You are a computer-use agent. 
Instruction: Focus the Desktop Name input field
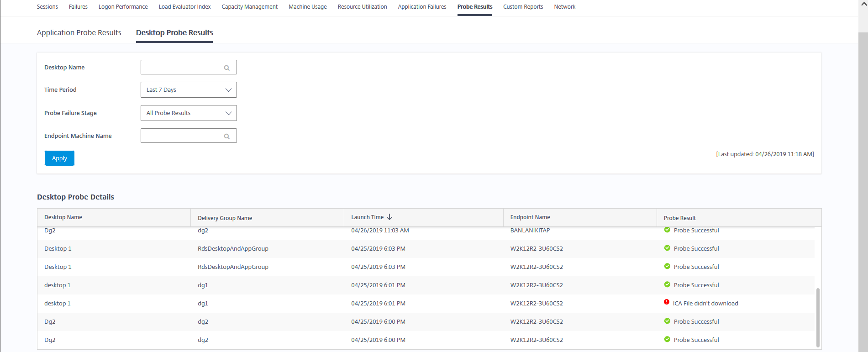coord(182,68)
